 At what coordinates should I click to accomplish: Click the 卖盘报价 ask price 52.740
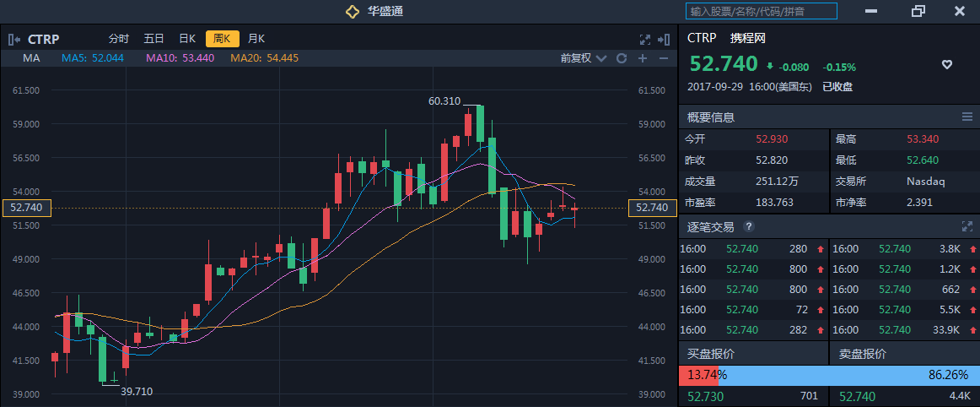(857, 396)
